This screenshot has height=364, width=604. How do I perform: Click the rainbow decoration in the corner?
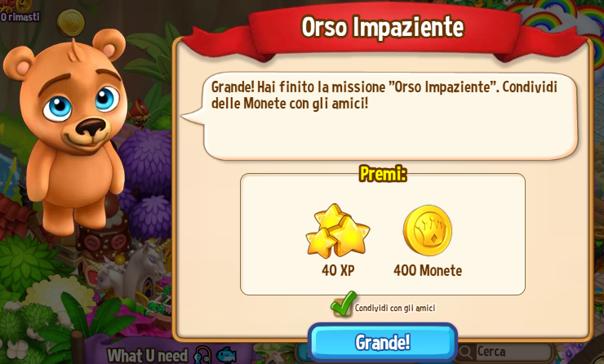(558, 21)
